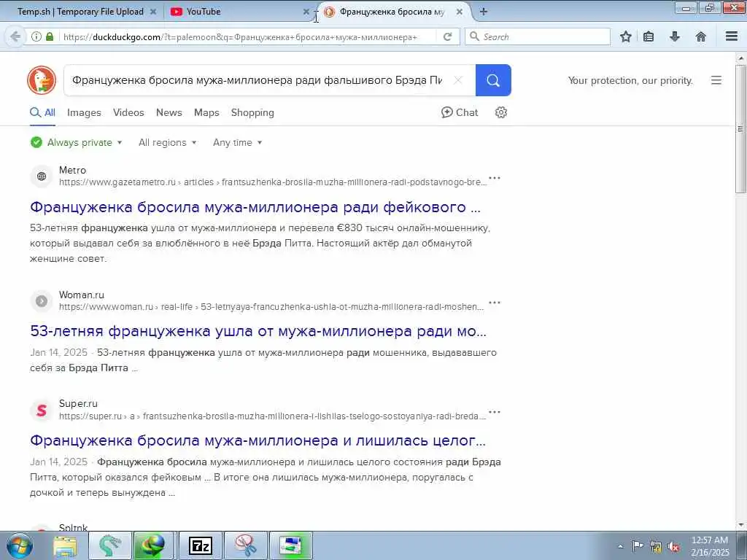Expand the Always private dropdown
The height and width of the screenshot is (560, 747).
pyautogui.click(x=77, y=142)
